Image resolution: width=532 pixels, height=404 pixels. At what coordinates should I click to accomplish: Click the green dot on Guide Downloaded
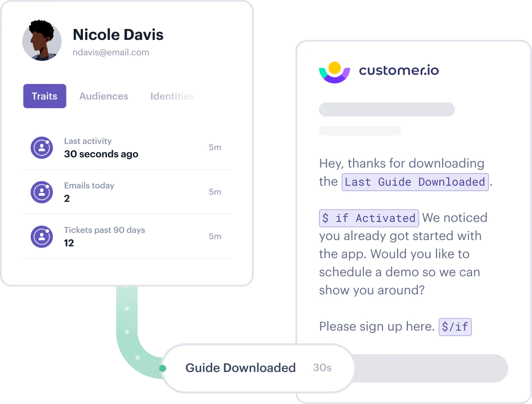tap(163, 368)
